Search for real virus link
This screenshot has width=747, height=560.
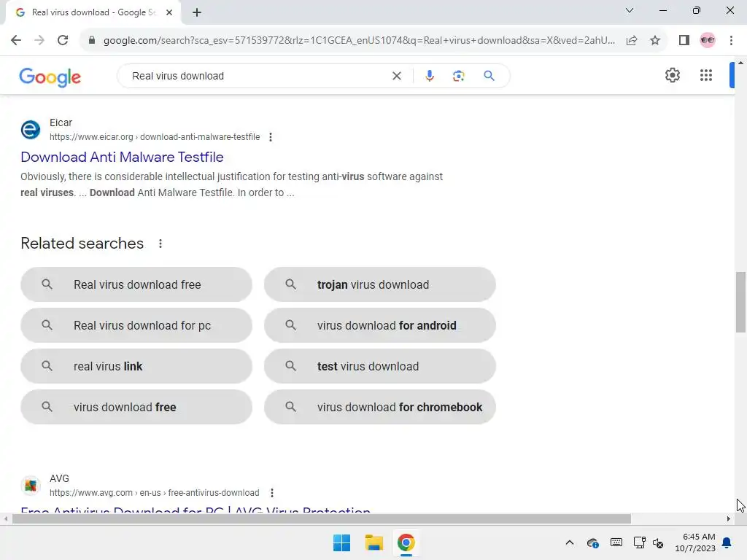coord(136,366)
